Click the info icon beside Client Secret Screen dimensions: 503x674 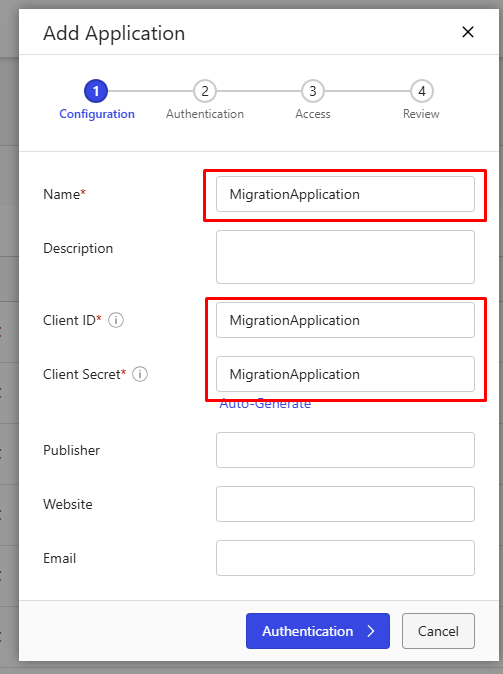(140, 374)
